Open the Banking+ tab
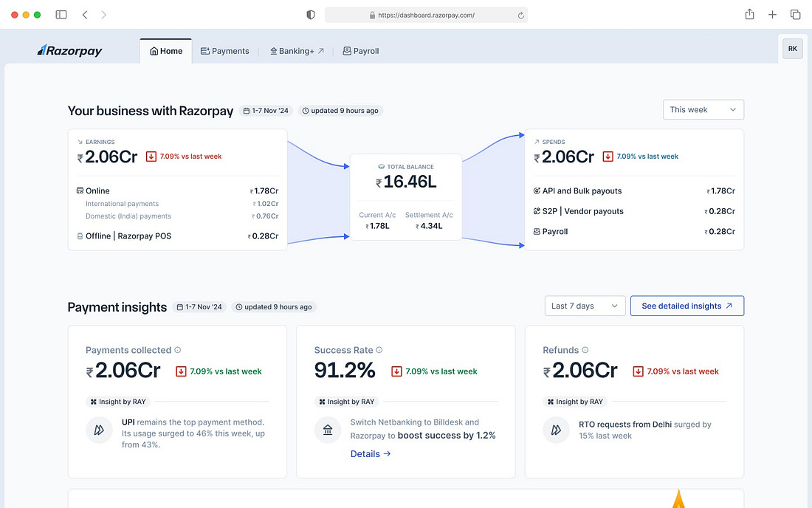 (297, 51)
